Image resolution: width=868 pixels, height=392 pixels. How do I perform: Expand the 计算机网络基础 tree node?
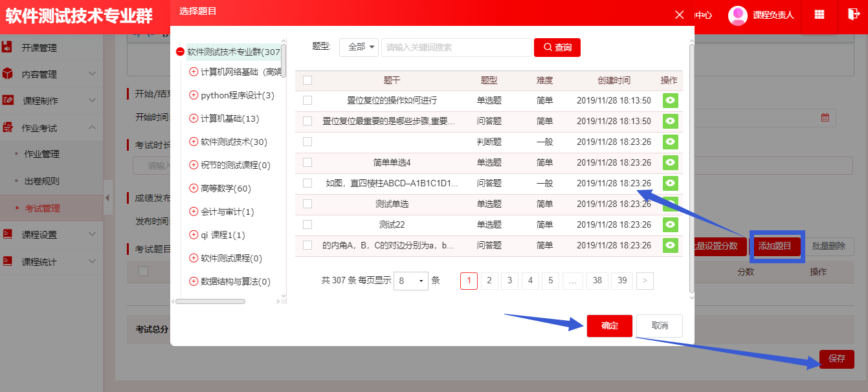coord(193,72)
